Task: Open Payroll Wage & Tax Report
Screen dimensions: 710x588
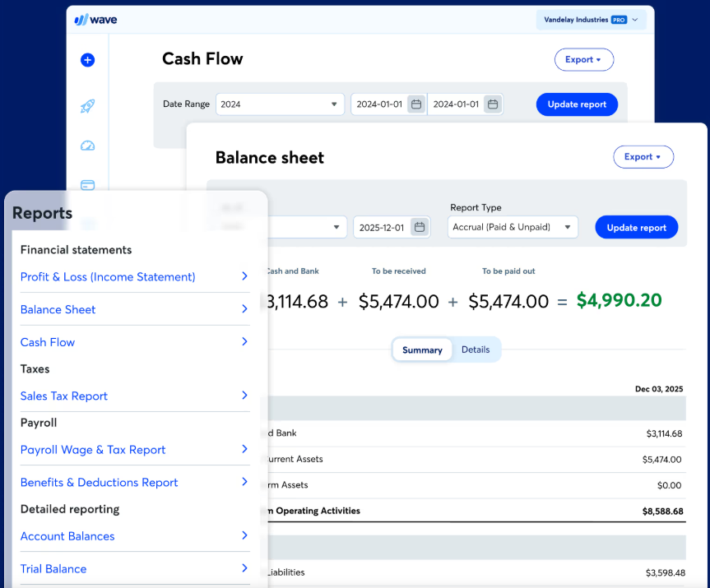Action: pos(93,450)
